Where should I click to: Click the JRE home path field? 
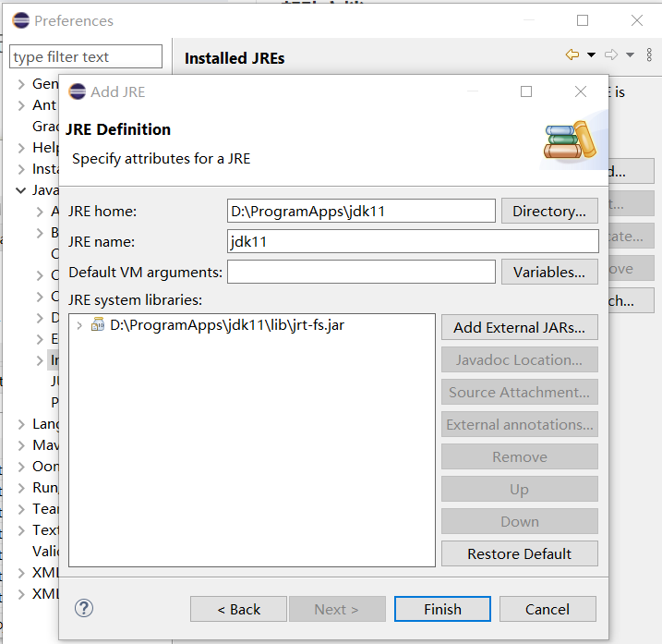[361, 211]
